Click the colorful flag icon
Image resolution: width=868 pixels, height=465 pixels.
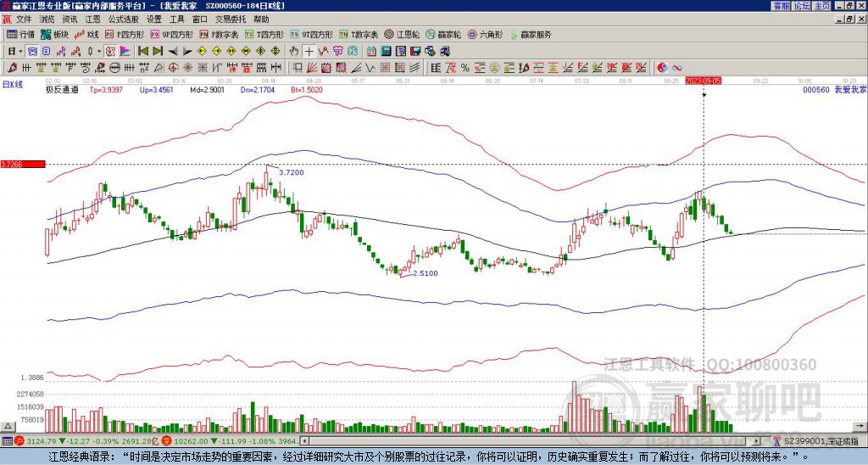tap(125, 51)
